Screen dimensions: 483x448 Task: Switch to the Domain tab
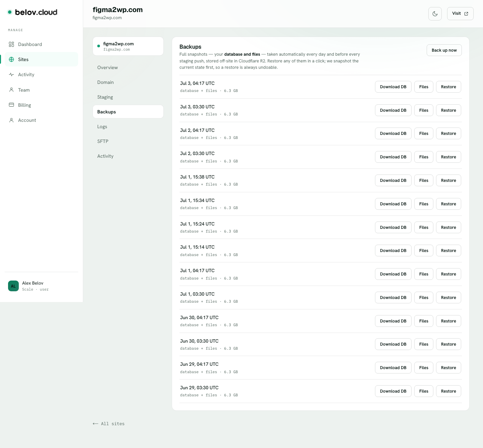pos(128,82)
